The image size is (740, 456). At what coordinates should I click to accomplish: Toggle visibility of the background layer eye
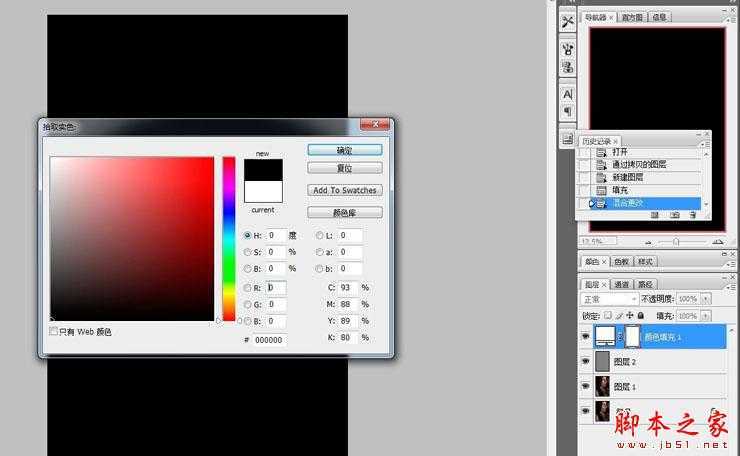pyautogui.click(x=586, y=411)
